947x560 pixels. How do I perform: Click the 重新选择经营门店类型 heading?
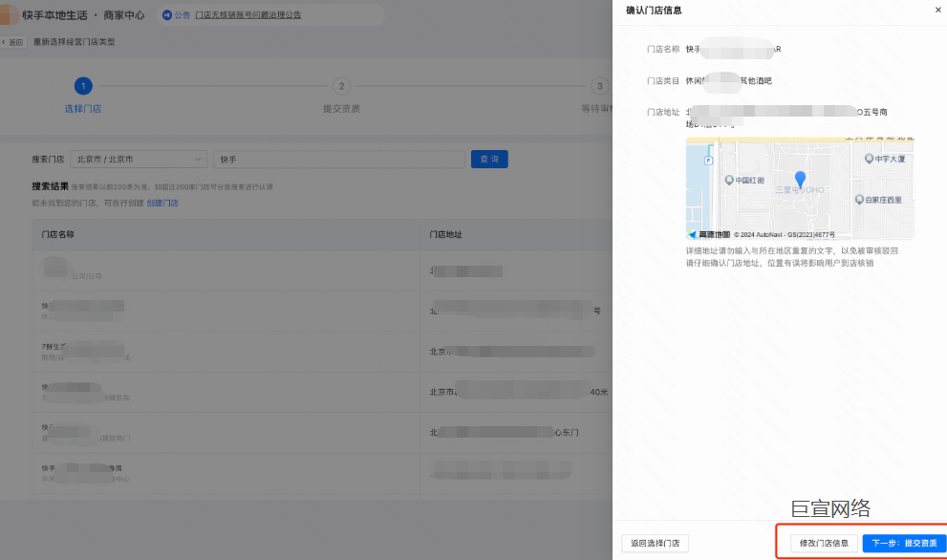click(x=75, y=42)
